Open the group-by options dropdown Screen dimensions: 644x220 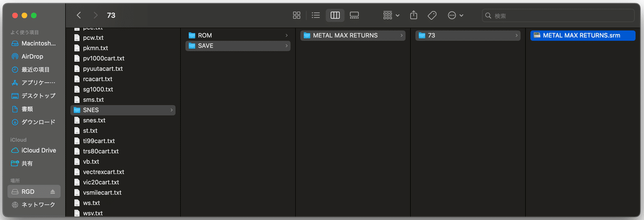(391, 16)
